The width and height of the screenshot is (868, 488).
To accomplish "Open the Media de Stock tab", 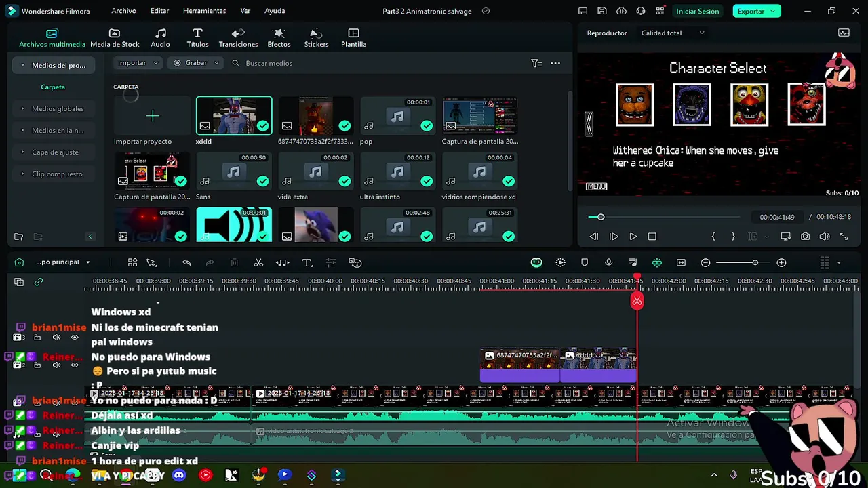I will (115, 38).
